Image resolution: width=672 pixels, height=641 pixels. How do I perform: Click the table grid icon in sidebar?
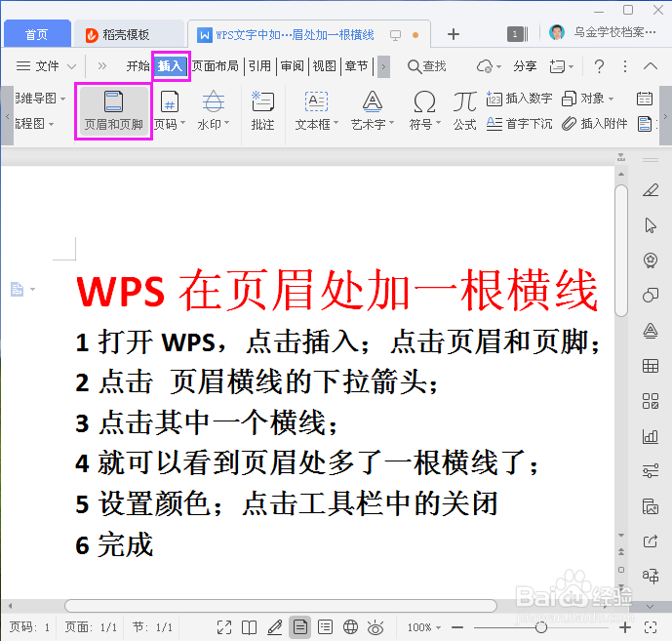(x=651, y=366)
